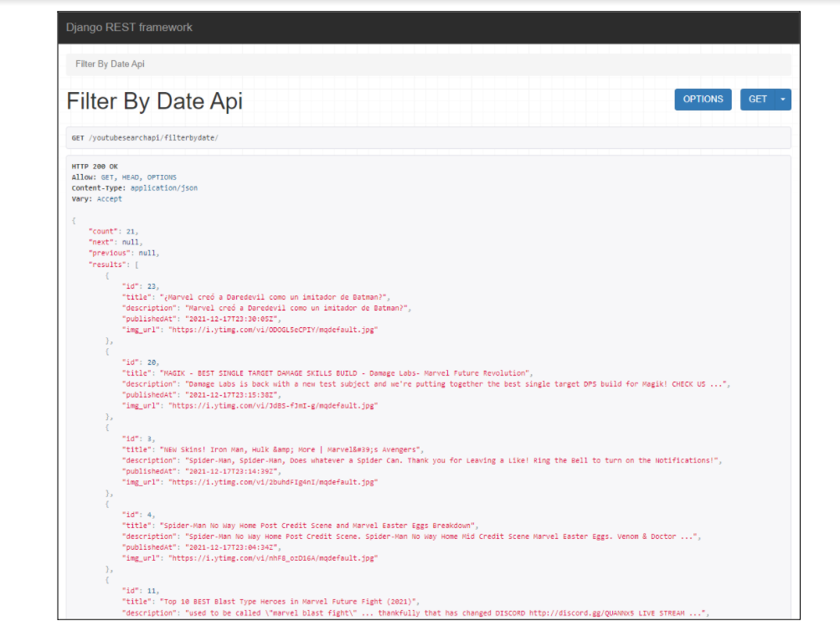The image size is (840, 626).
Task: Click the "count": 21 line
Action: (x=113, y=231)
